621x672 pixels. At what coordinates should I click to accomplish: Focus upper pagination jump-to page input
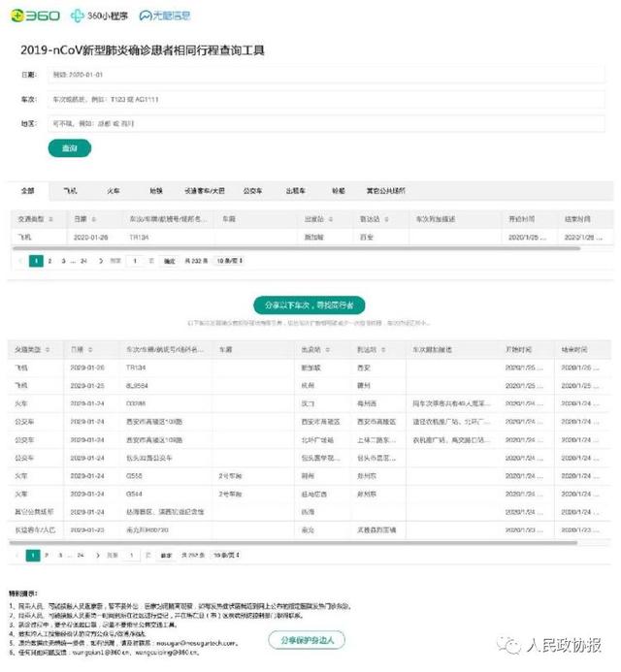tap(135, 261)
